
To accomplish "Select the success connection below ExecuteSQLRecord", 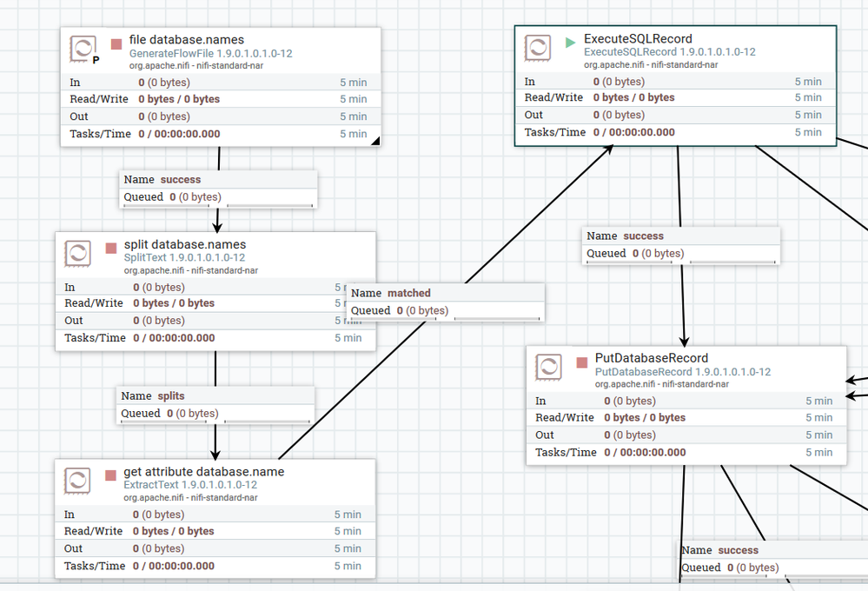I will coord(681,245).
